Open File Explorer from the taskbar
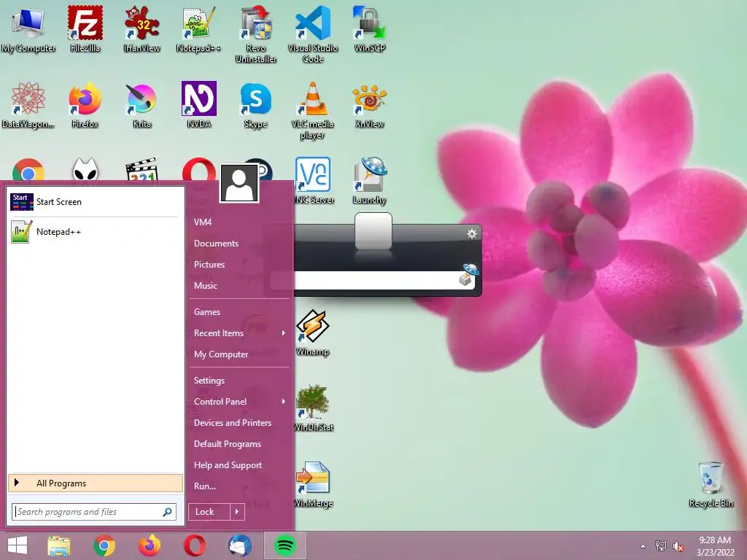Screen dimensions: 747x560 click(59, 545)
